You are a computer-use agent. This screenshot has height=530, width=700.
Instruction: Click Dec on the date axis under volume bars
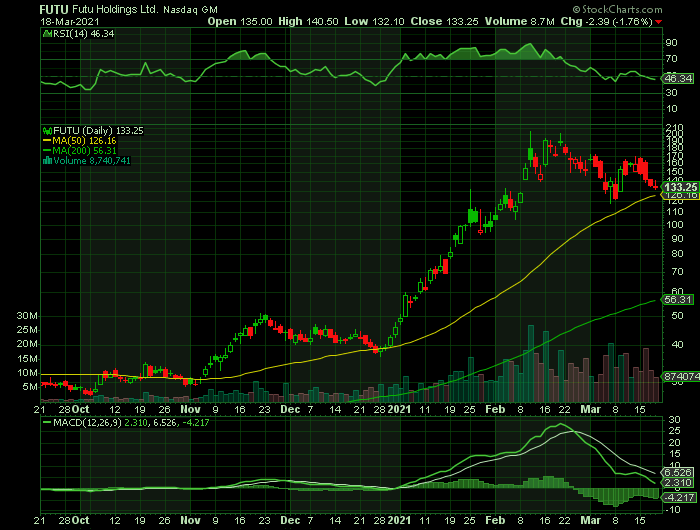coord(290,409)
